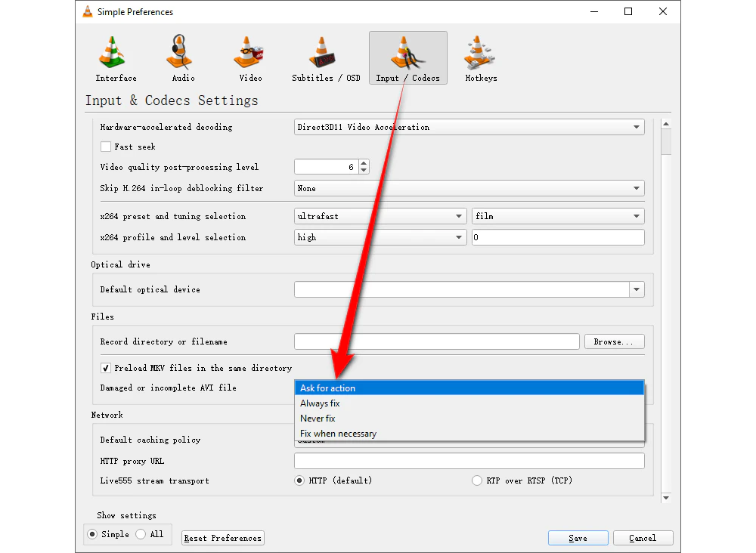Select the Input / Codecs category
Image resolution: width=756 pixels, height=553 pixels.
(408, 58)
